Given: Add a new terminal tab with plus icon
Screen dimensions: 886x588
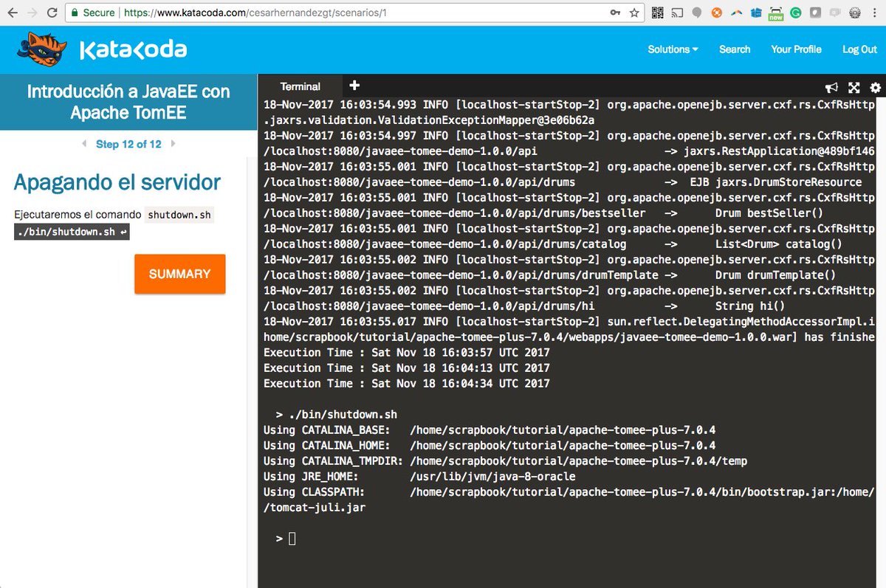Looking at the screenshot, I should point(354,86).
